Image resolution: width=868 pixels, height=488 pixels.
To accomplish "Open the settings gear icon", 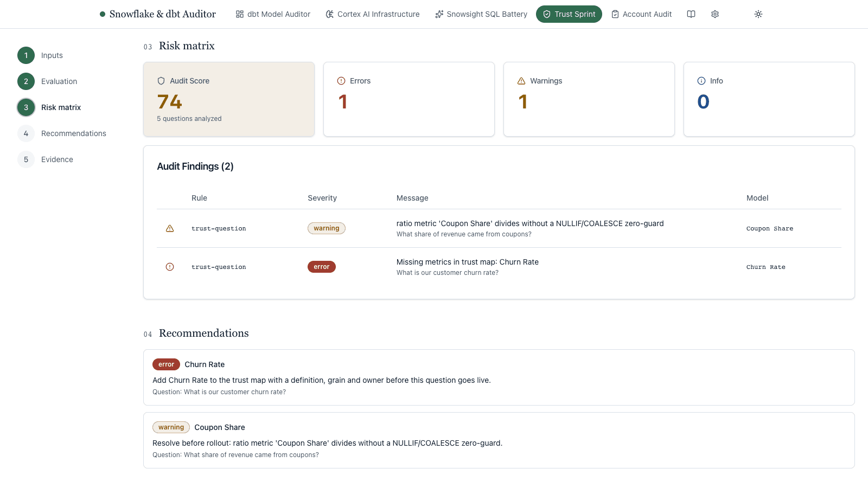I will [x=715, y=14].
